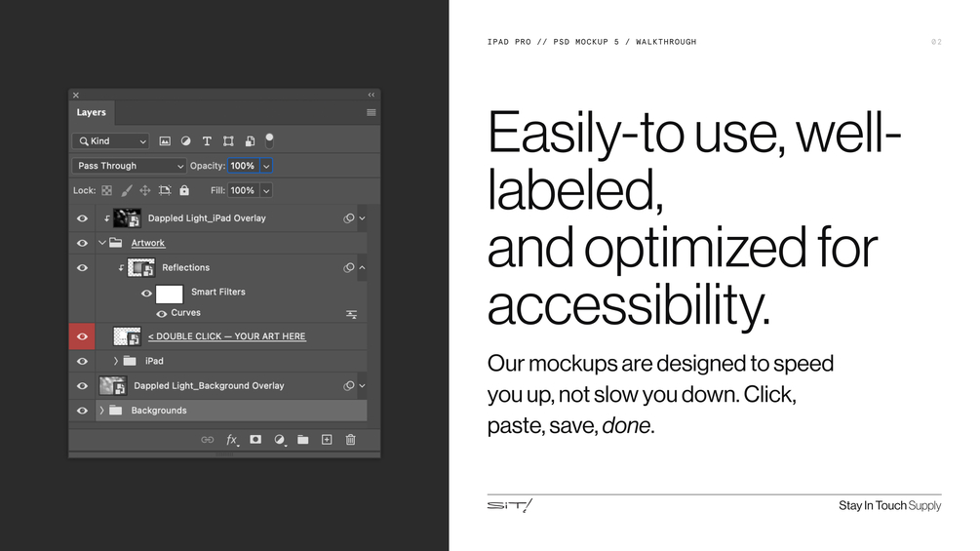Lock transparent pixels icon

point(107,190)
